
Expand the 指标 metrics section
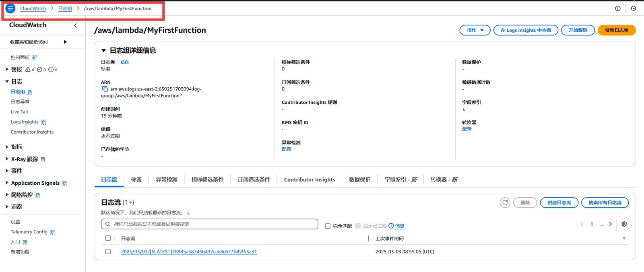point(7,147)
